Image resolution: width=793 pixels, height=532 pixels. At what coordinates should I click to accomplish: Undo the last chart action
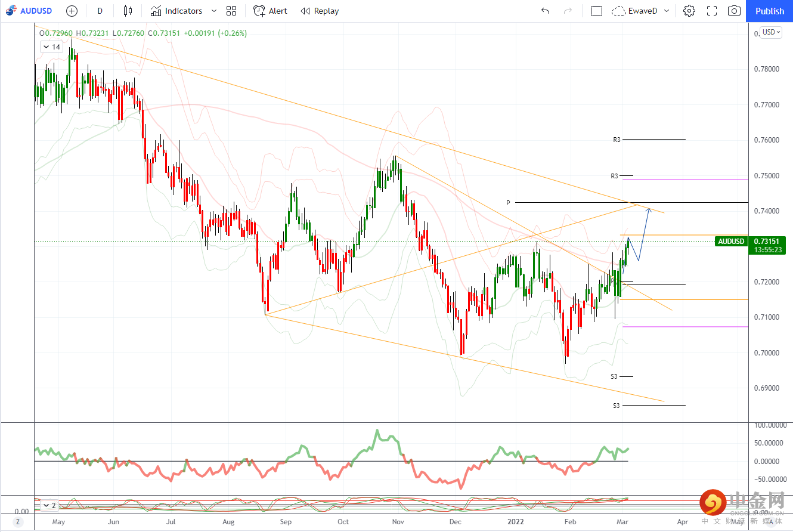coord(546,11)
